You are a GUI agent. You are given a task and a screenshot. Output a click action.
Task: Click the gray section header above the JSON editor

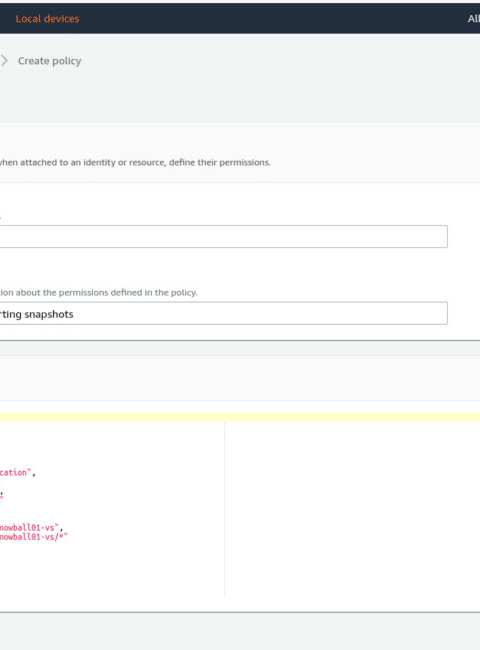point(240,378)
